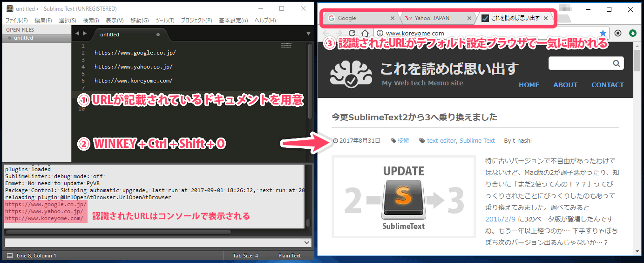Open the ツール(T) menu in Sublime Text
644x263 pixels.
coord(165,21)
